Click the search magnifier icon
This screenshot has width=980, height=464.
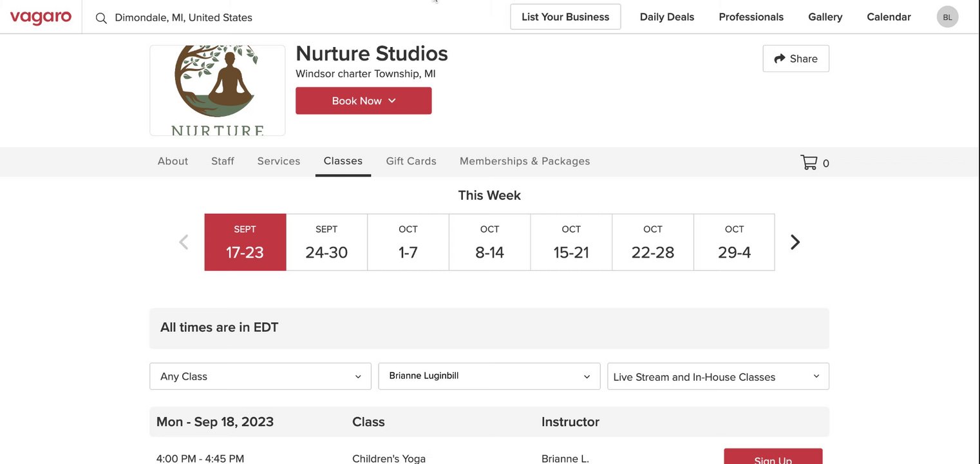pyautogui.click(x=101, y=18)
